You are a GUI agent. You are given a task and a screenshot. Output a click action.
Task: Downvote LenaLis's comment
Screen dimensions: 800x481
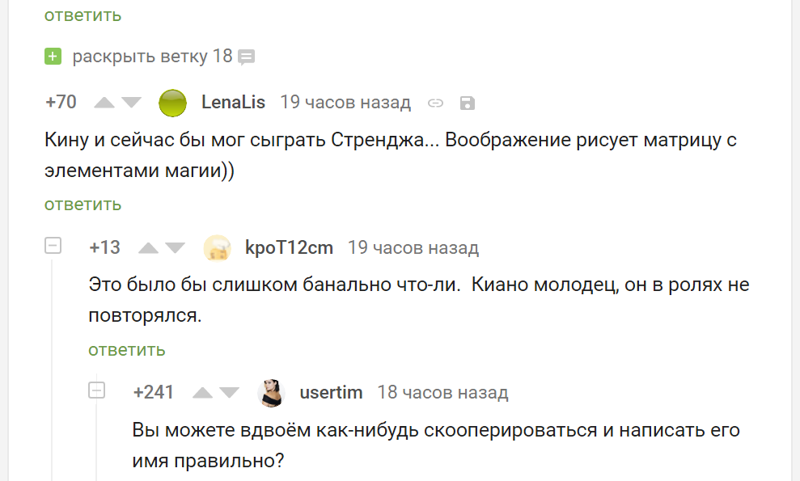[132, 102]
